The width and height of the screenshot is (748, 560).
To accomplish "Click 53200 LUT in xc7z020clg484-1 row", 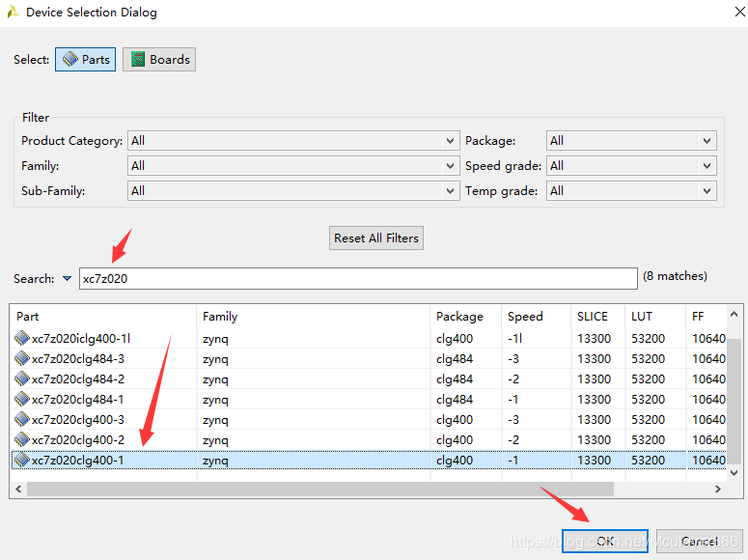I will click(648, 400).
